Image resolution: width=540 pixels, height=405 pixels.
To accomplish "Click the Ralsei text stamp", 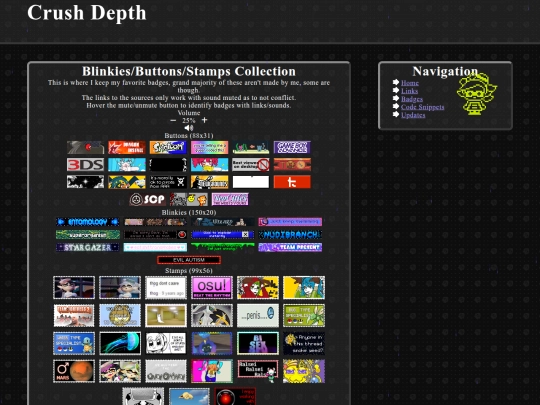I will pos(258,371).
